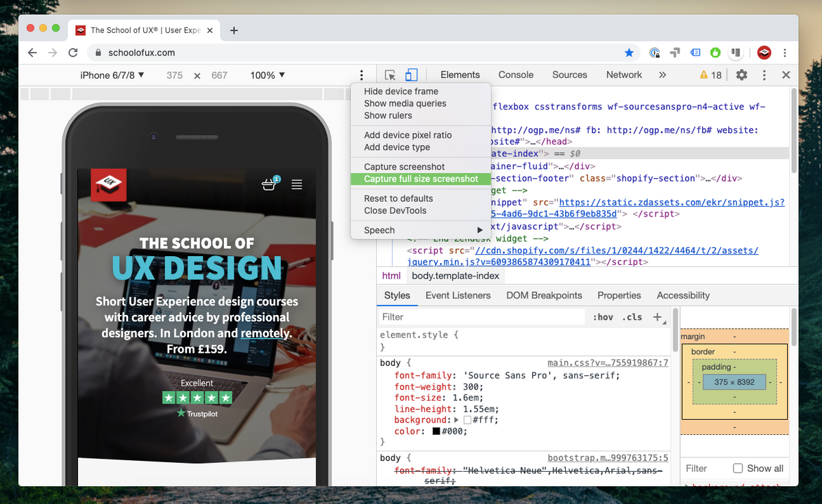Screen dimensions: 822x504
Task: Open iPhone 6/7/8 device dropdown
Action: coord(112,75)
